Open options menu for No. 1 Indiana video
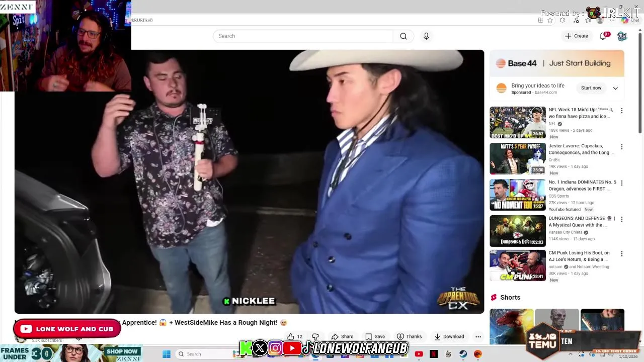 point(622,183)
